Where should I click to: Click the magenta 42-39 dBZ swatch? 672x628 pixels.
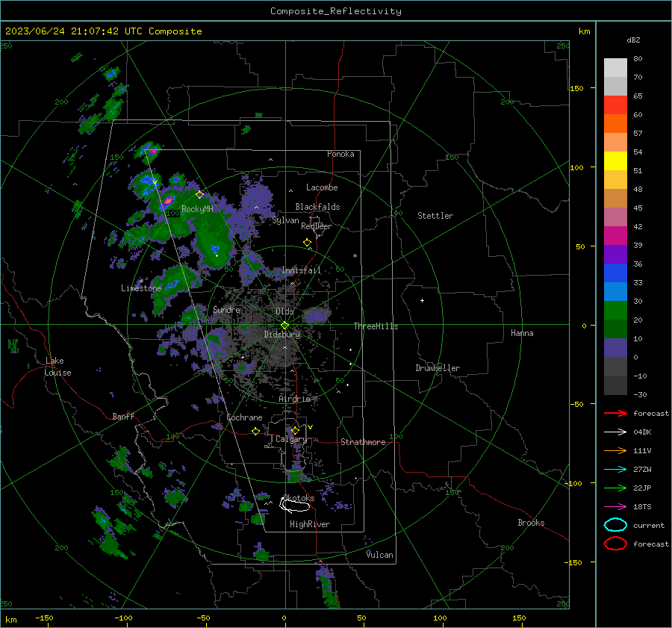point(615,236)
